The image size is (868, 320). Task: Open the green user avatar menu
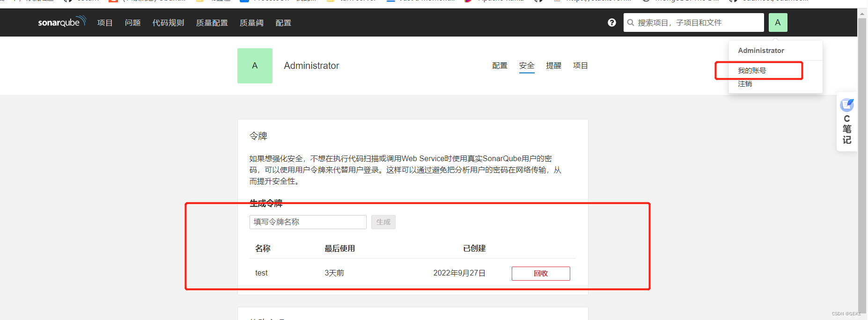click(778, 22)
